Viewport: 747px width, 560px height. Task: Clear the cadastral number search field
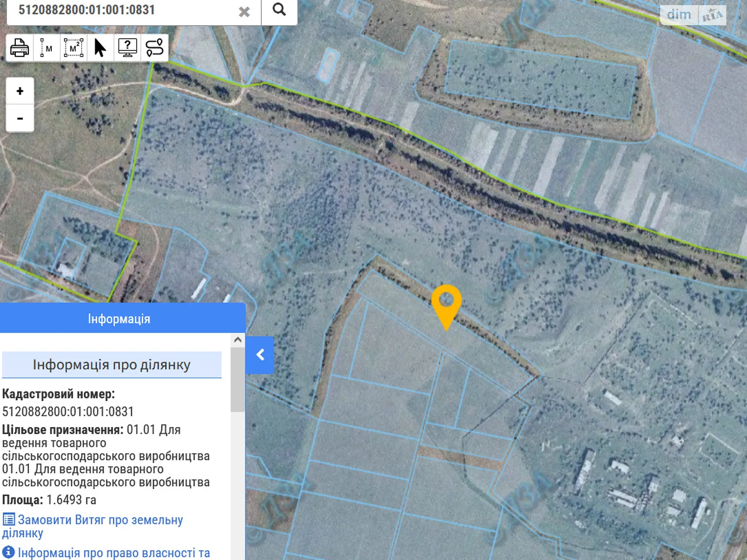pyautogui.click(x=244, y=12)
